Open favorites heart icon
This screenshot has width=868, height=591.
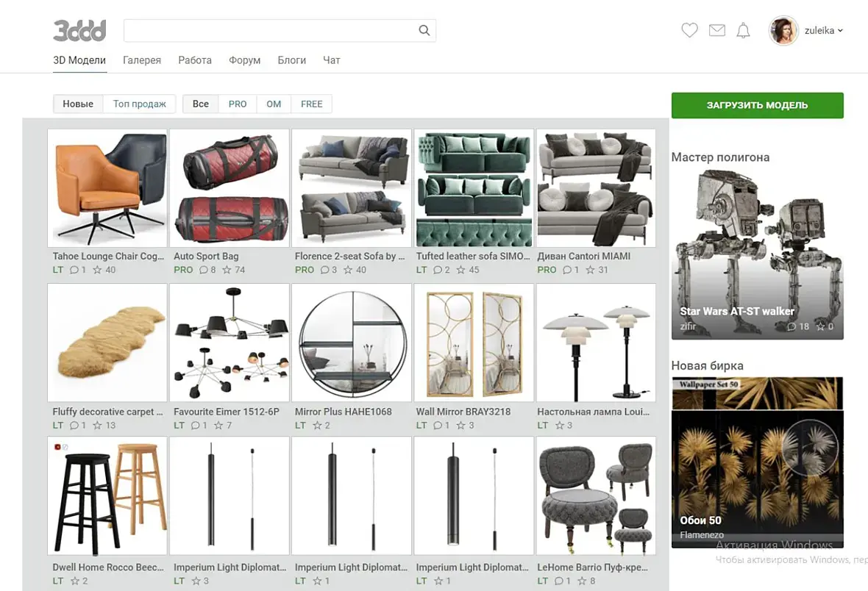(x=689, y=30)
